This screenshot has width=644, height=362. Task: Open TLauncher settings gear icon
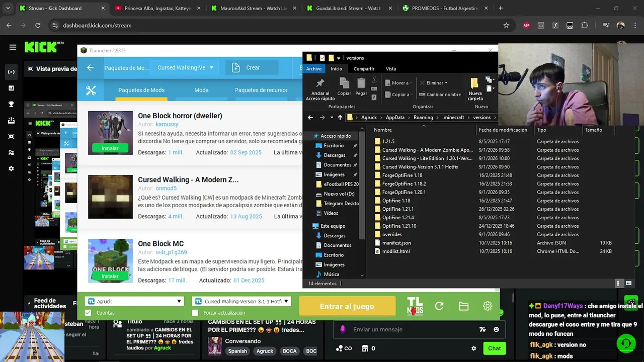click(488, 306)
